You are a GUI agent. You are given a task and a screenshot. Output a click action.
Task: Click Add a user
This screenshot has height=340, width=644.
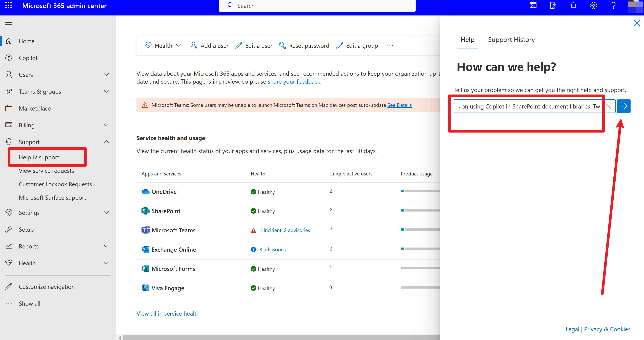coord(210,46)
